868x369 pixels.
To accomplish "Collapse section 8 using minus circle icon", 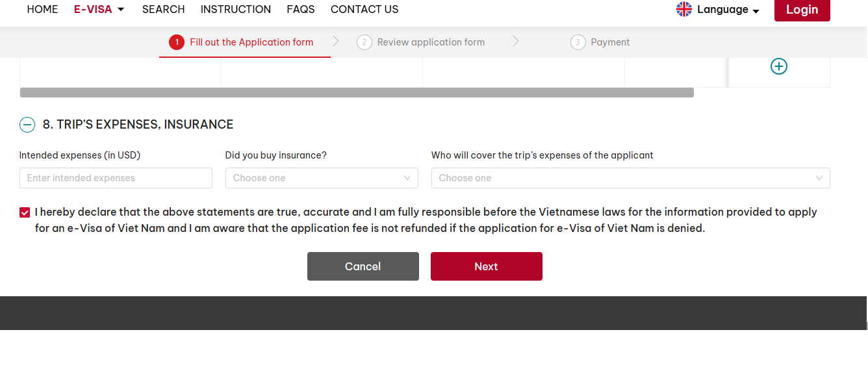I will pos(27,125).
